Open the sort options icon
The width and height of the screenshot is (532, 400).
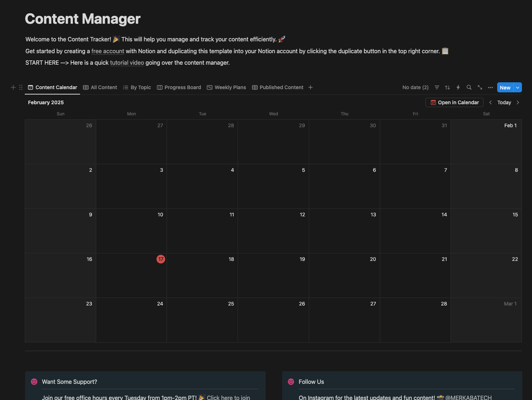tap(447, 87)
